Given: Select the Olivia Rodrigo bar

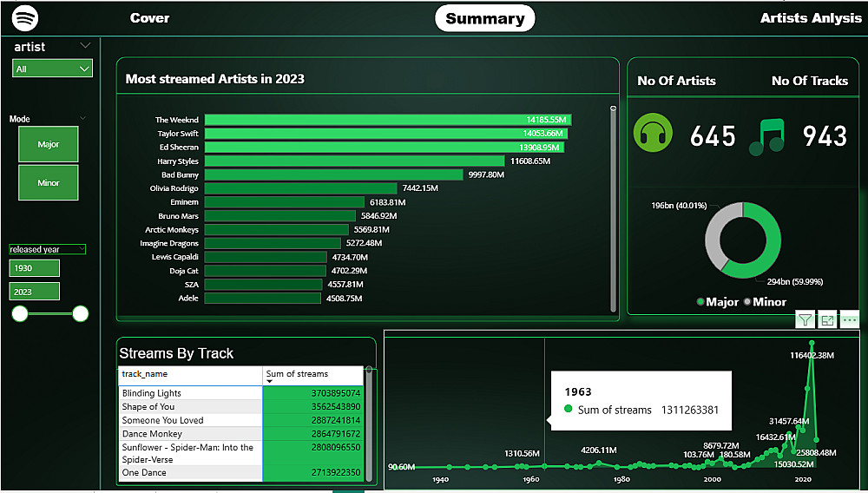Looking at the screenshot, I should 300,188.
